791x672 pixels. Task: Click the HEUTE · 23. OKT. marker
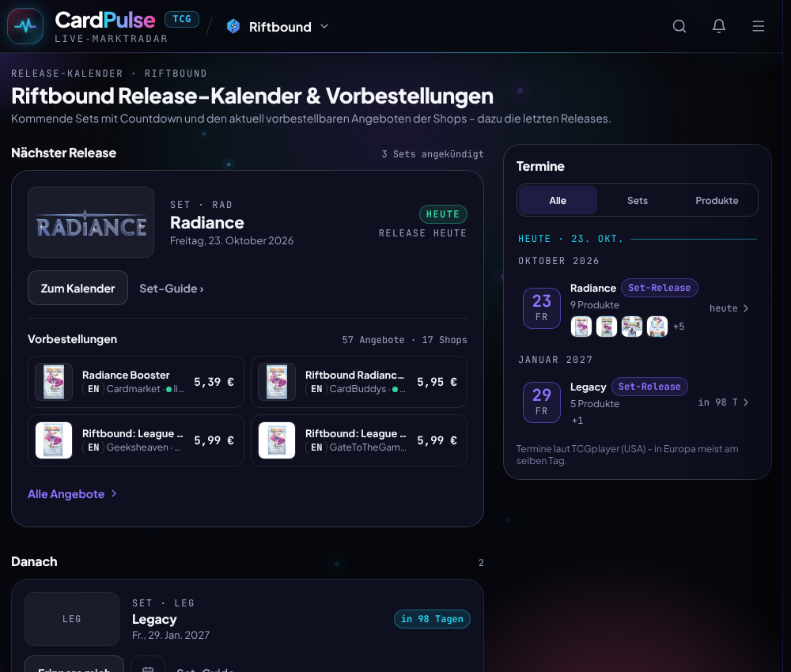[570, 239]
